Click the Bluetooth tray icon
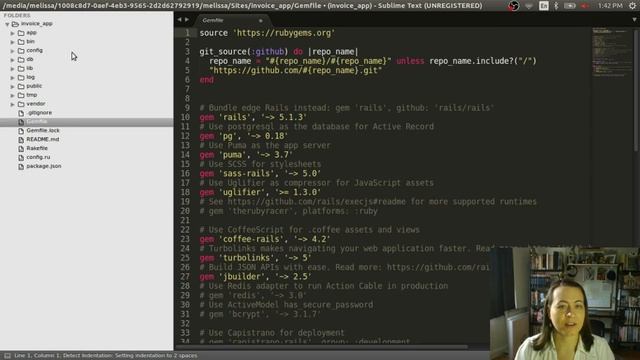This screenshot has width=640, height=360. click(556, 6)
